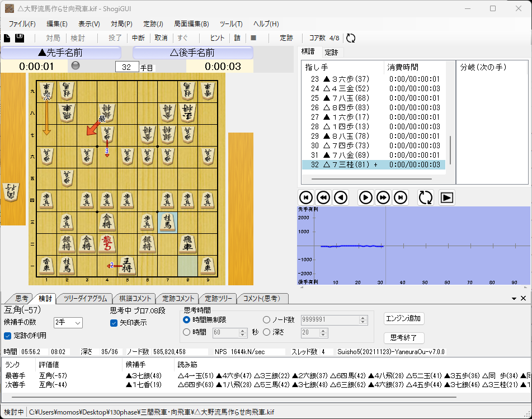This screenshot has width=532, height=419.
Task: Click the grey turn indicator circle
Action: click(x=76, y=65)
